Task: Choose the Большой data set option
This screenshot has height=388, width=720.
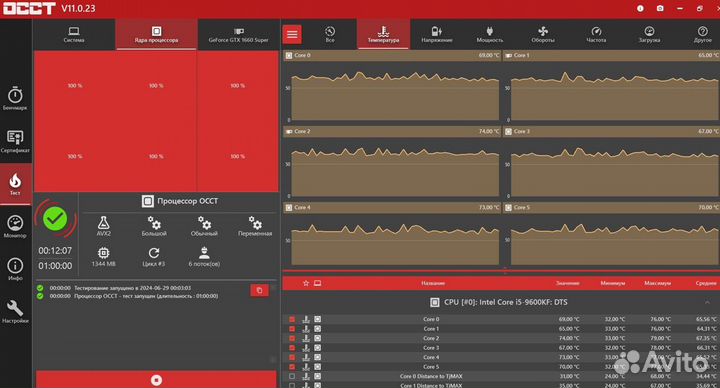Action: [x=154, y=226]
